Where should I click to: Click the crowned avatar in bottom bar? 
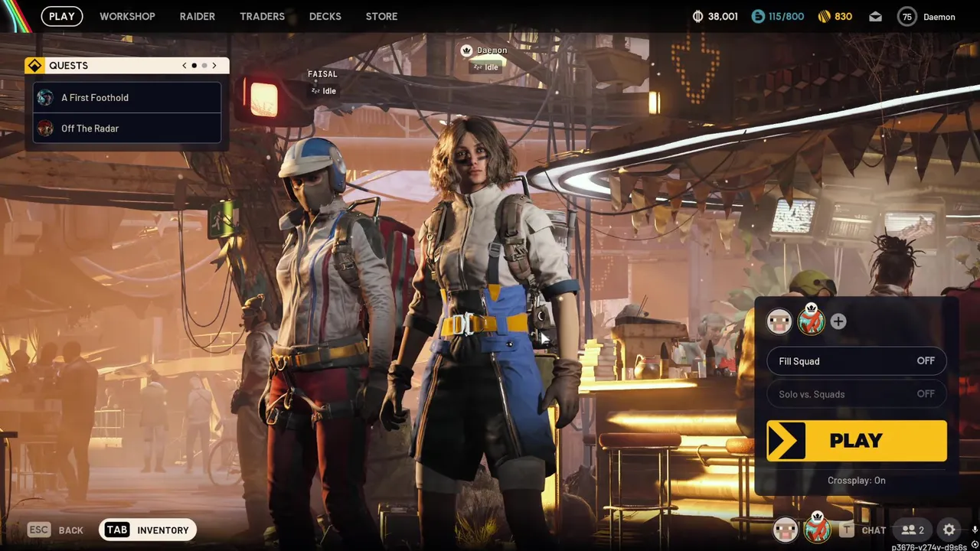click(817, 528)
